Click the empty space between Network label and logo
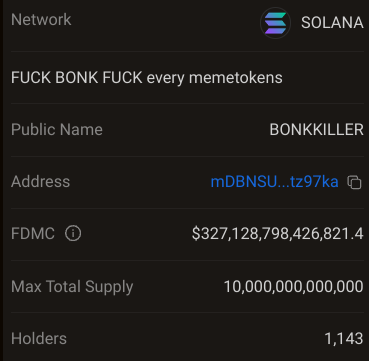This screenshot has width=369, height=361. click(166, 21)
